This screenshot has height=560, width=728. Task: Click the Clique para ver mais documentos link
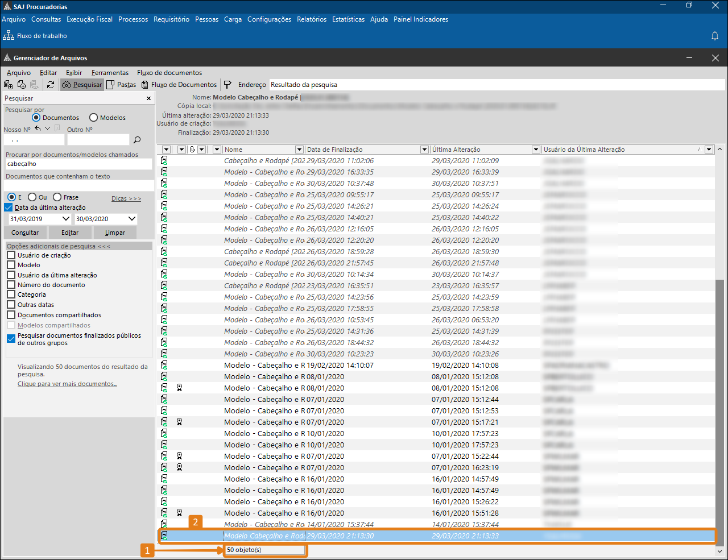[x=67, y=384]
